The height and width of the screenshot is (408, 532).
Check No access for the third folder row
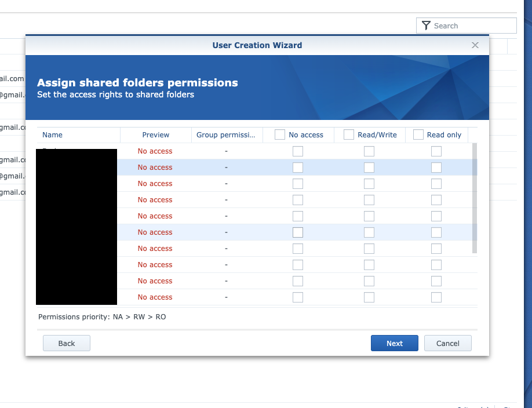298,184
